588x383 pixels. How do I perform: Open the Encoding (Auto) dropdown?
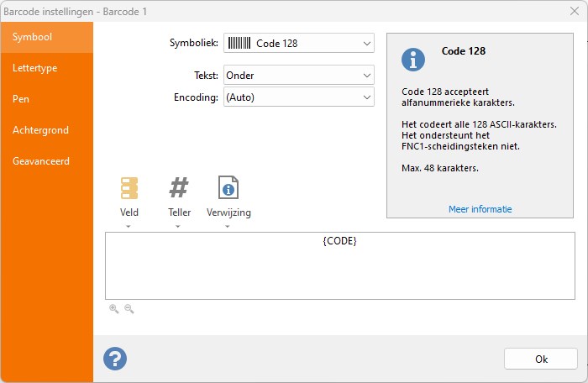pyautogui.click(x=299, y=97)
